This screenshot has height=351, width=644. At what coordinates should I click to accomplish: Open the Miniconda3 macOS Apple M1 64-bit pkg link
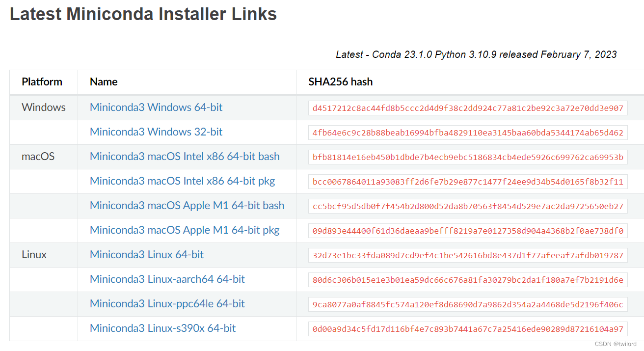click(x=184, y=230)
